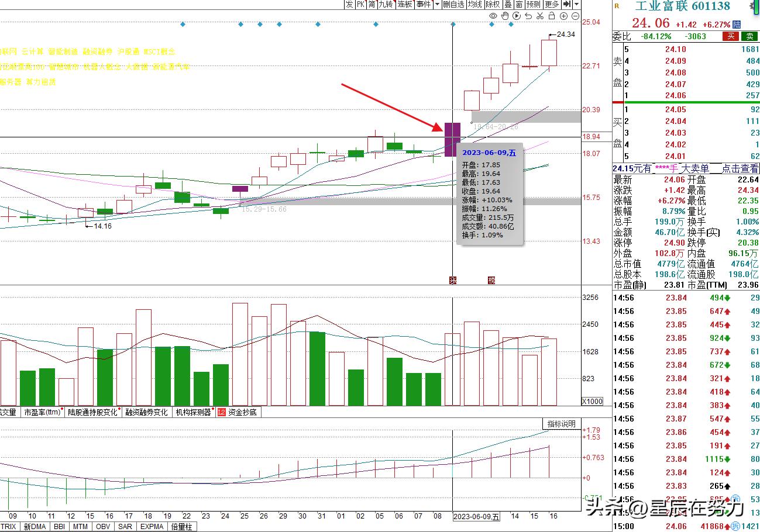Click sell level 5 price 24.10
Screen dimensions: 760x532
click(676, 50)
